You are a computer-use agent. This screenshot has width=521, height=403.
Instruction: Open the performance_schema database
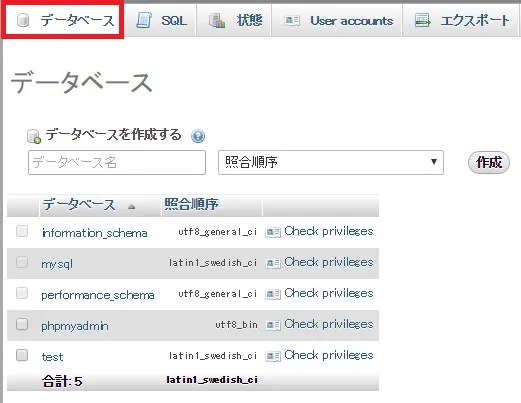[x=98, y=295]
